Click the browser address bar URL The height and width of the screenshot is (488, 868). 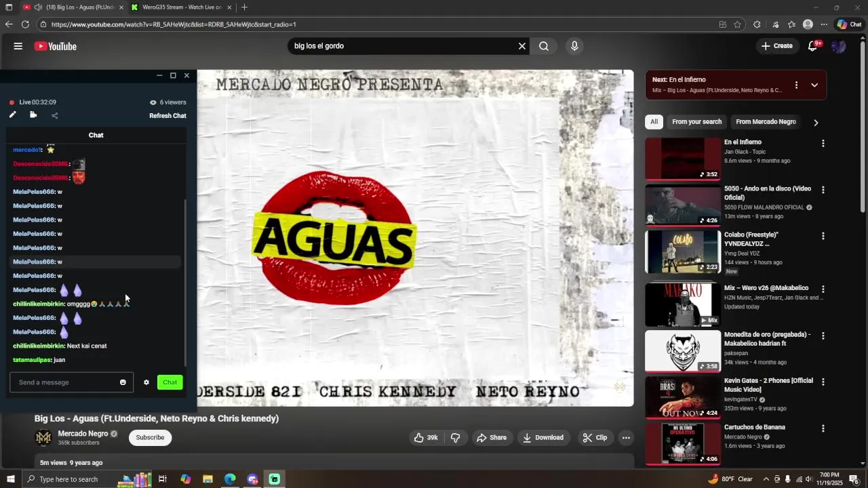point(174,24)
